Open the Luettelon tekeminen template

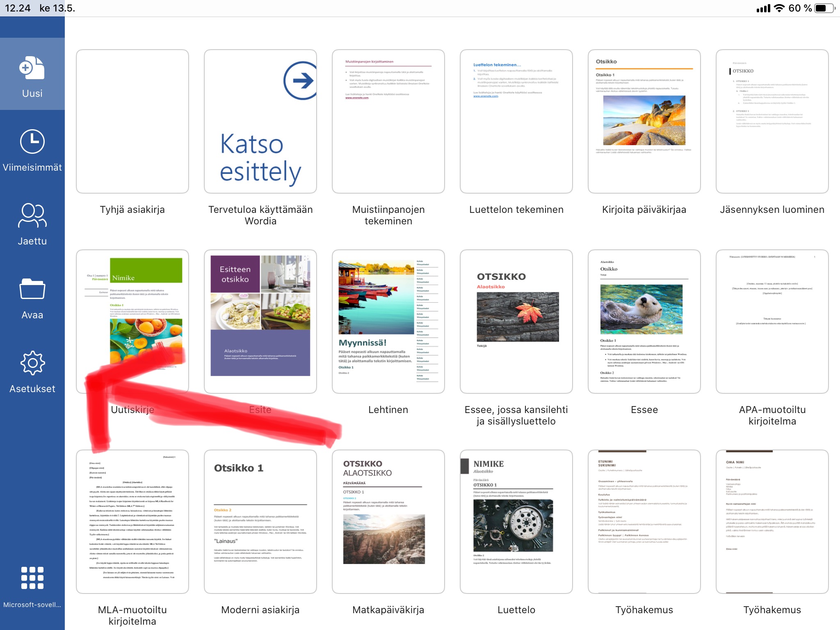click(x=516, y=121)
